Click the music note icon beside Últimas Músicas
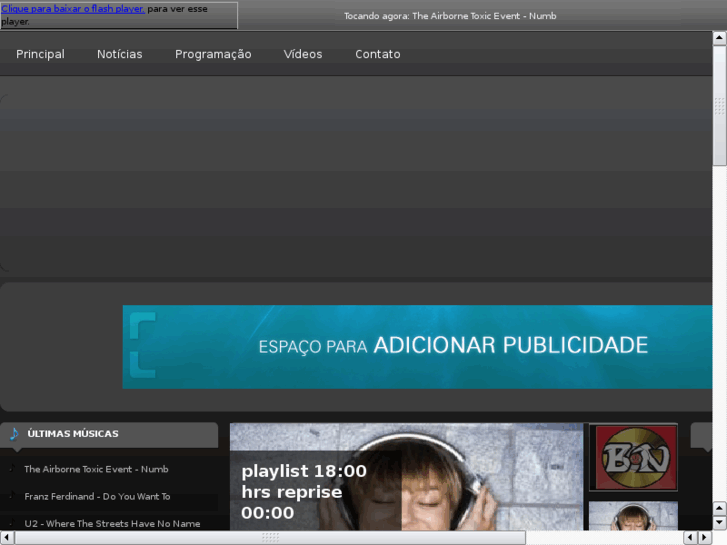 (14, 434)
